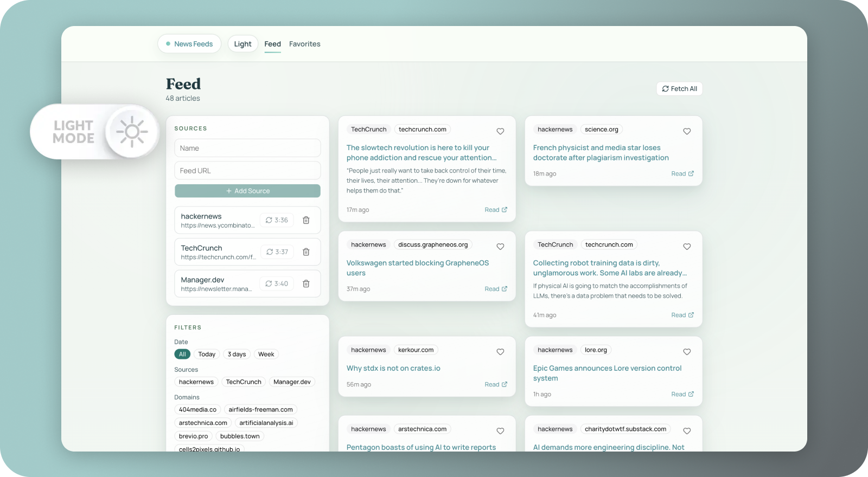The height and width of the screenshot is (477, 868).
Task: Delete the Manager.dev source with trash icon
Action: pyautogui.click(x=306, y=283)
